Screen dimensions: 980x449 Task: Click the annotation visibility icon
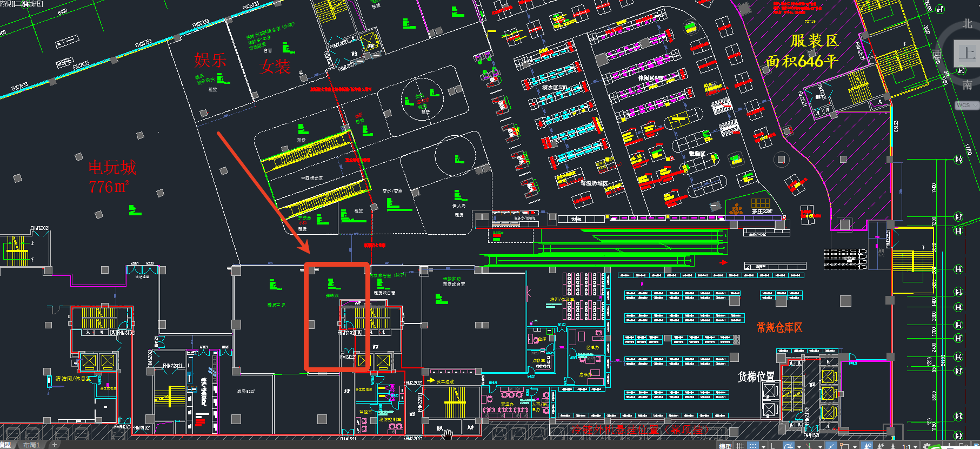click(868, 446)
